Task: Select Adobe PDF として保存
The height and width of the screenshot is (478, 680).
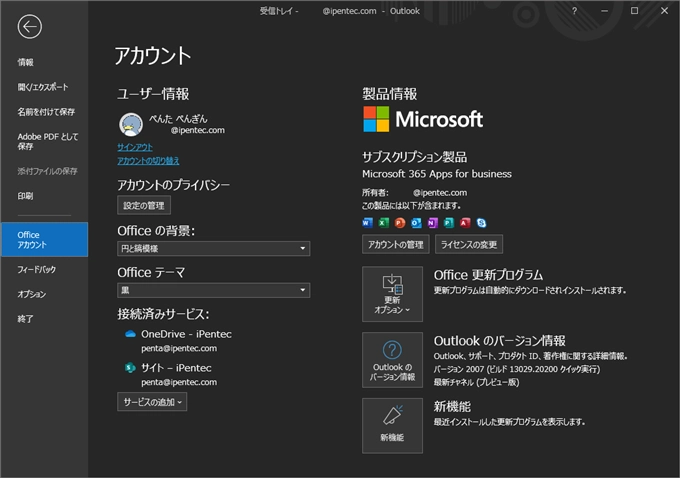Action: tap(44, 141)
